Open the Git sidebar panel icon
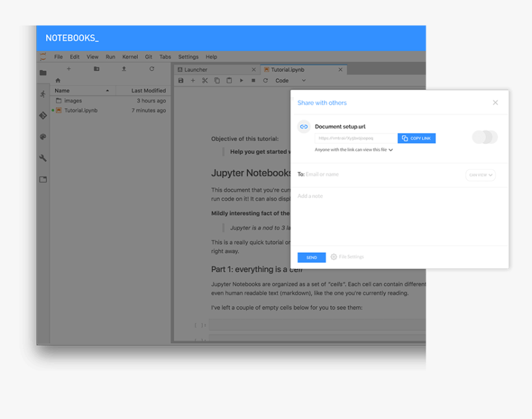 click(x=43, y=116)
